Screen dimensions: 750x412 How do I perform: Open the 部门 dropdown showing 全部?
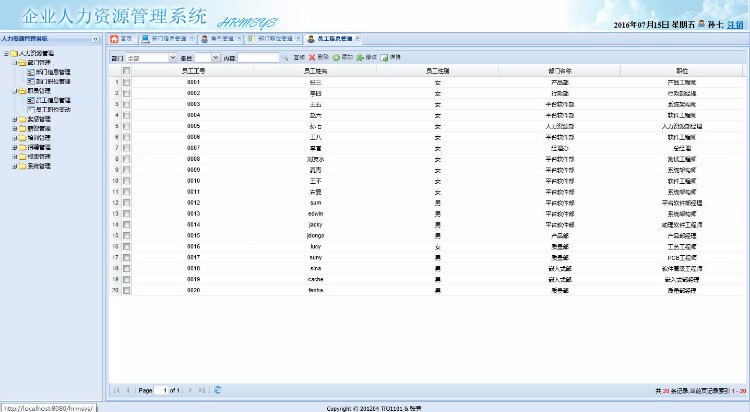pyautogui.click(x=173, y=57)
